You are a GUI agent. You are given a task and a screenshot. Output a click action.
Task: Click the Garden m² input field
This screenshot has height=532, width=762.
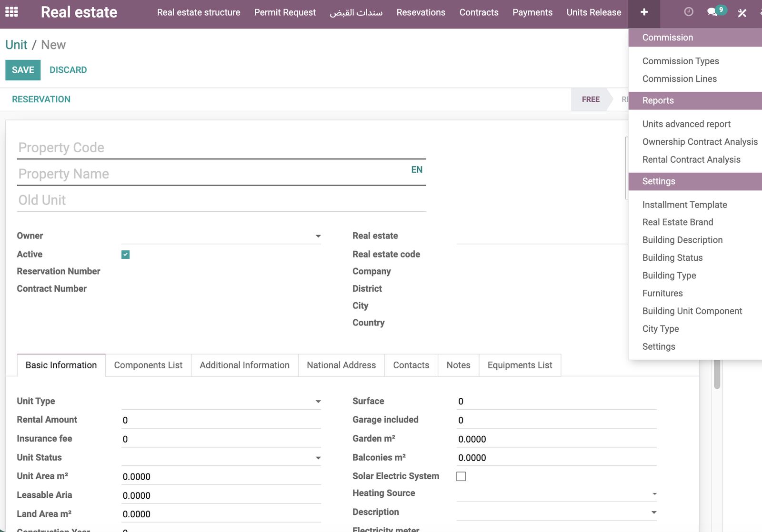click(x=557, y=439)
